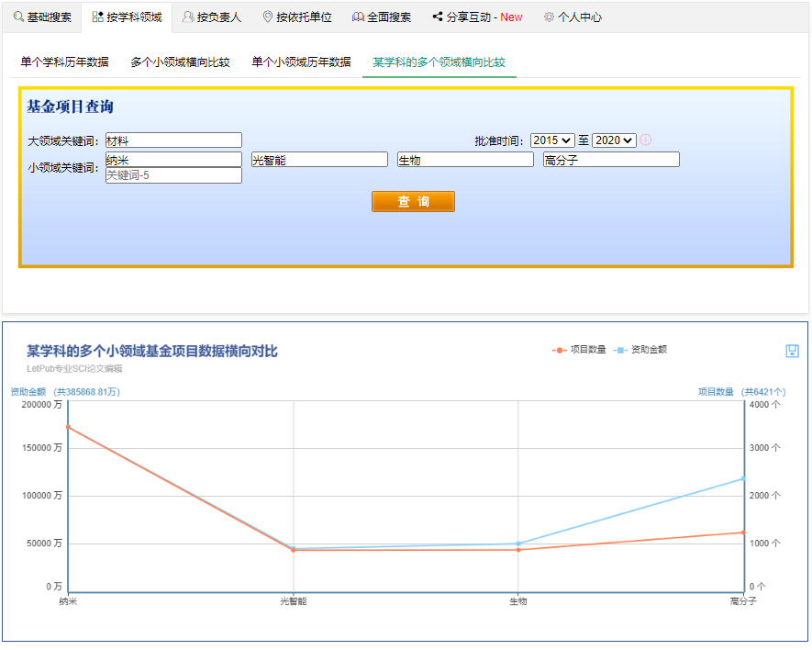Go to 全面搜索 tab
The image size is (812, 650).
coord(381,17)
